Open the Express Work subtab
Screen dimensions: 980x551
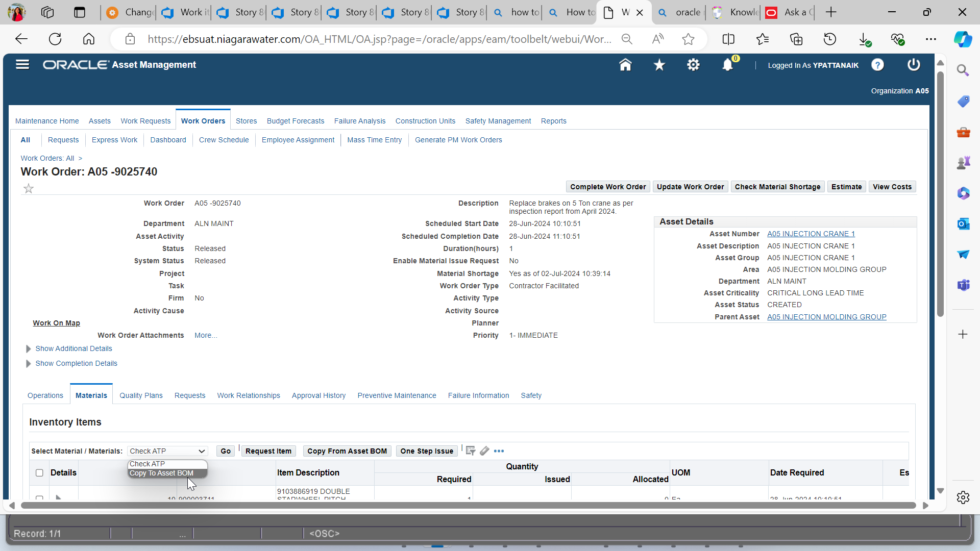pos(115,140)
